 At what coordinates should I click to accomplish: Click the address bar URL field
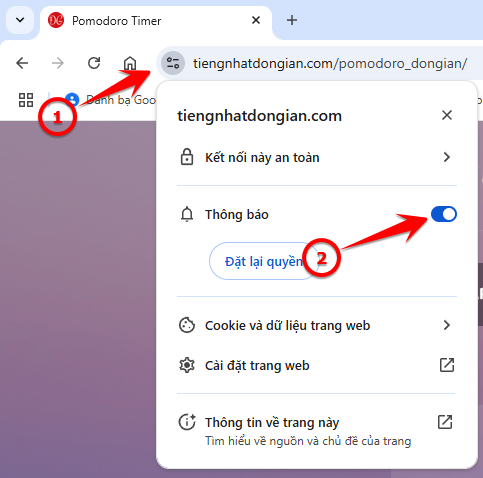330,63
